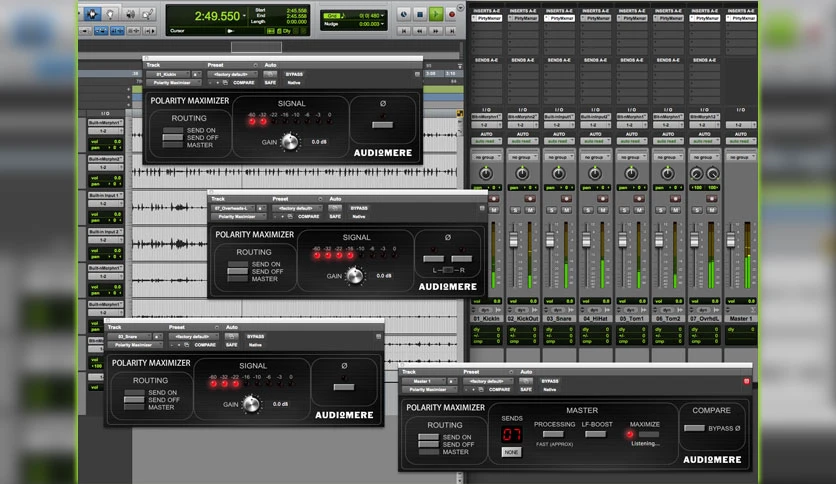The image size is (836, 484).
Task: Click COMPARE in the 01_KickIn plug-in header
Action: [244, 83]
